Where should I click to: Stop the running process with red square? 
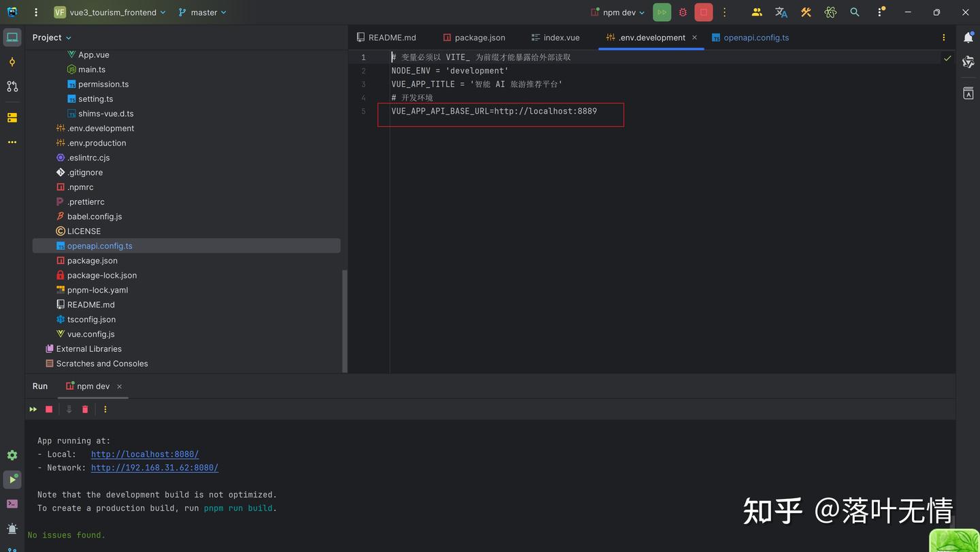pyautogui.click(x=48, y=409)
